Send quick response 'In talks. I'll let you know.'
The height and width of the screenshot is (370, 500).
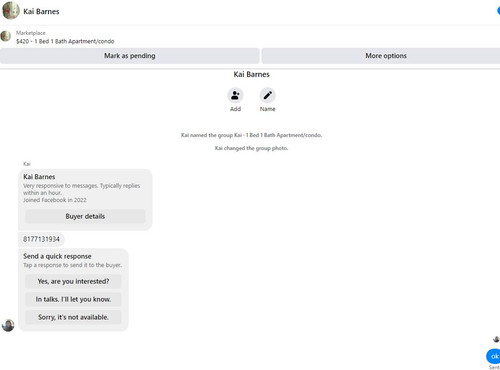(x=73, y=299)
